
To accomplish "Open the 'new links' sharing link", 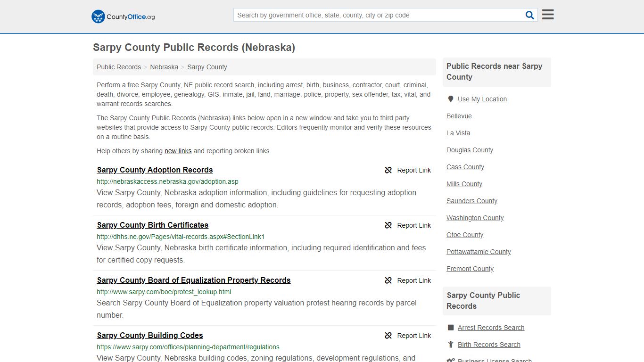I will click(178, 151).
